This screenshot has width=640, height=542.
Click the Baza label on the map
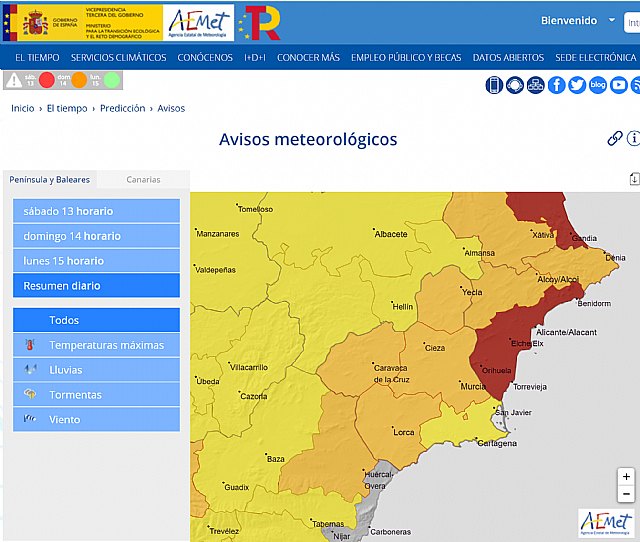click(276, 459)
